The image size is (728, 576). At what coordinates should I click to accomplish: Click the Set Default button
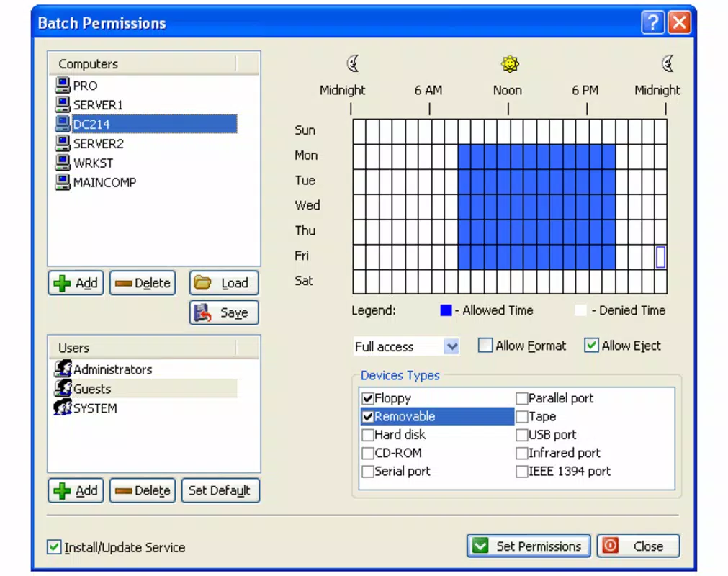pos(220,490)
